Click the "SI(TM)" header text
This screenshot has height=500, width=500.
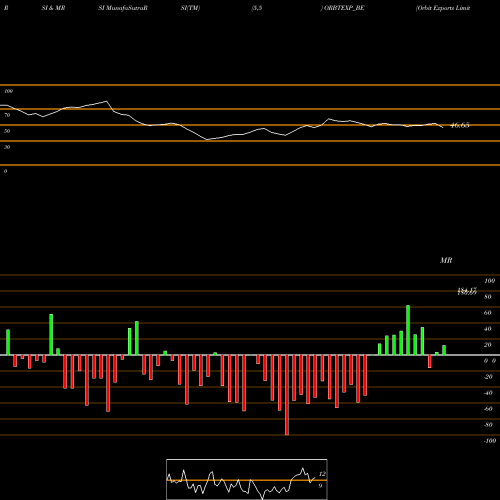(190, 8)
